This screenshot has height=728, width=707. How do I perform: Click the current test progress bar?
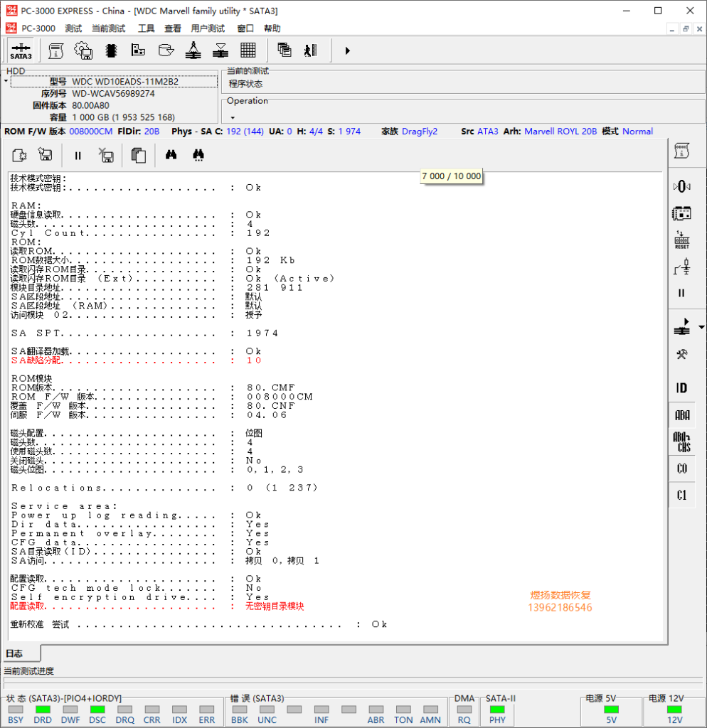[x=352, y=683]
